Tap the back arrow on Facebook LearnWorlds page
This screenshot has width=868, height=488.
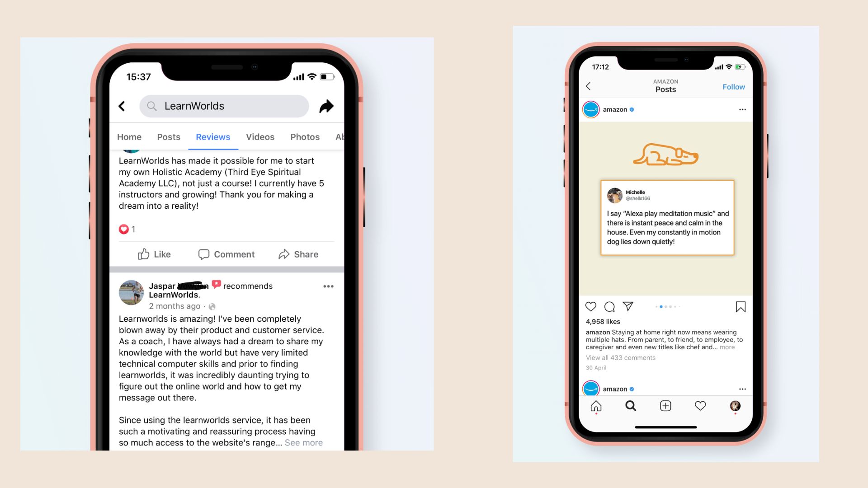click(123, 106)
